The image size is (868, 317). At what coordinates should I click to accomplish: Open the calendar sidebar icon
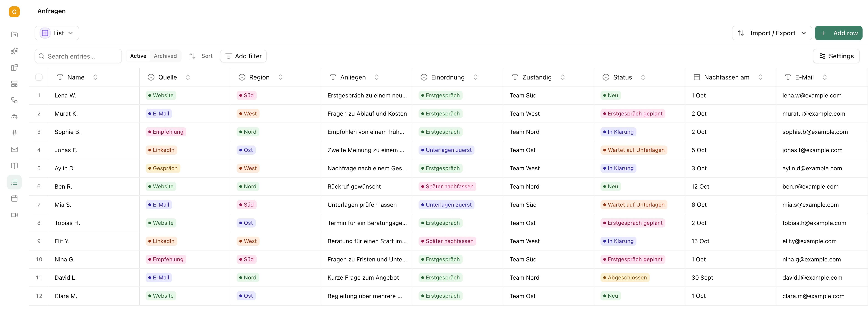point(14,198)
